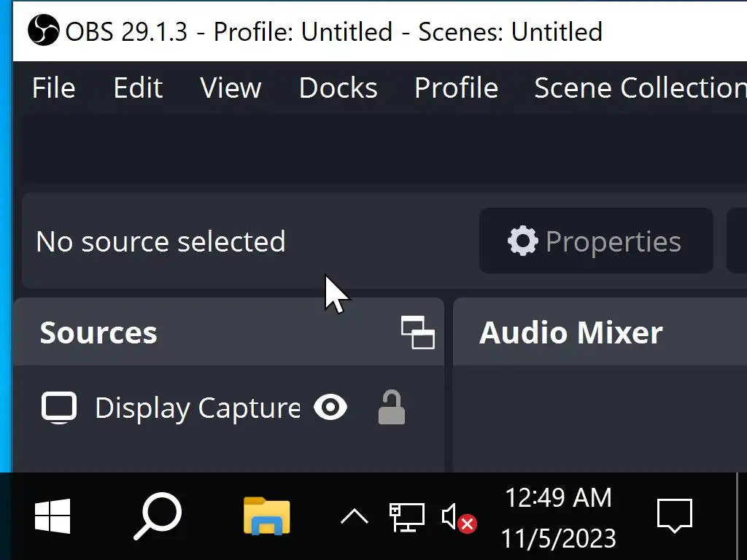Click the Properties button
This screenshot has width=747, height=560.
595,241
